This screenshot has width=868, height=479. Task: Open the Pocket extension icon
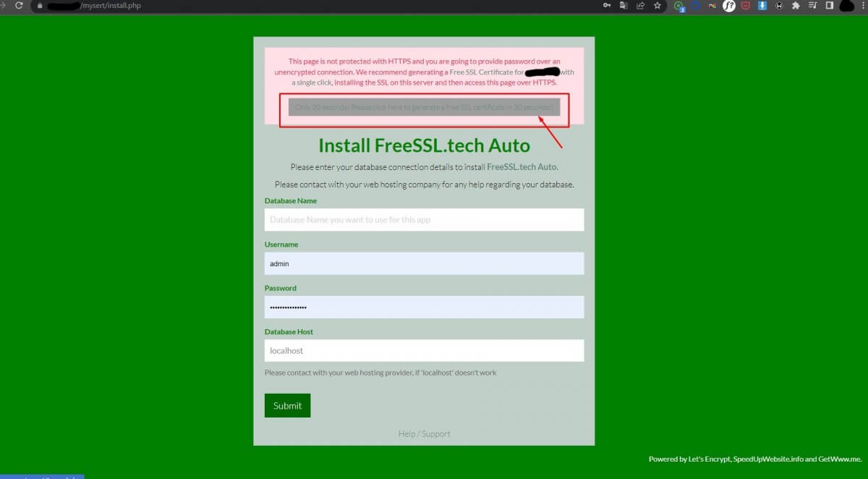pyautogui.click(x=746, y=6)
